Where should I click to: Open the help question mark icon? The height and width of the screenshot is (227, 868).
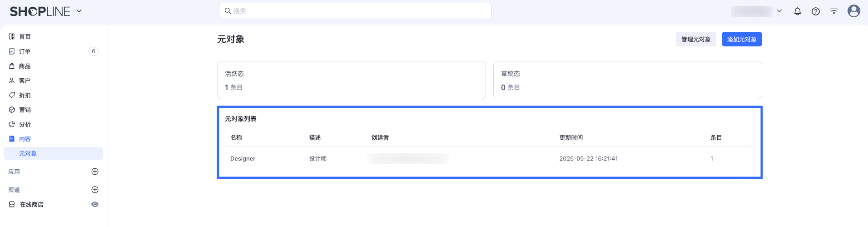(x=816, y=11)
